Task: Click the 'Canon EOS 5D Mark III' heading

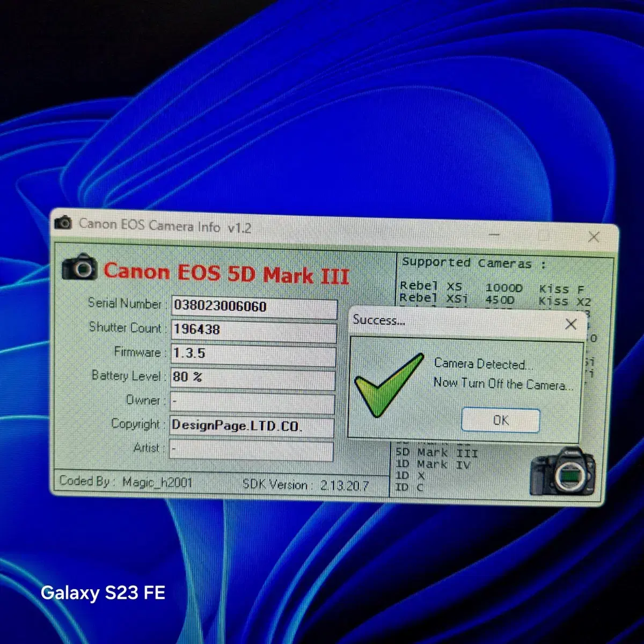Action: pyautogui.click(x=226, y=274)
